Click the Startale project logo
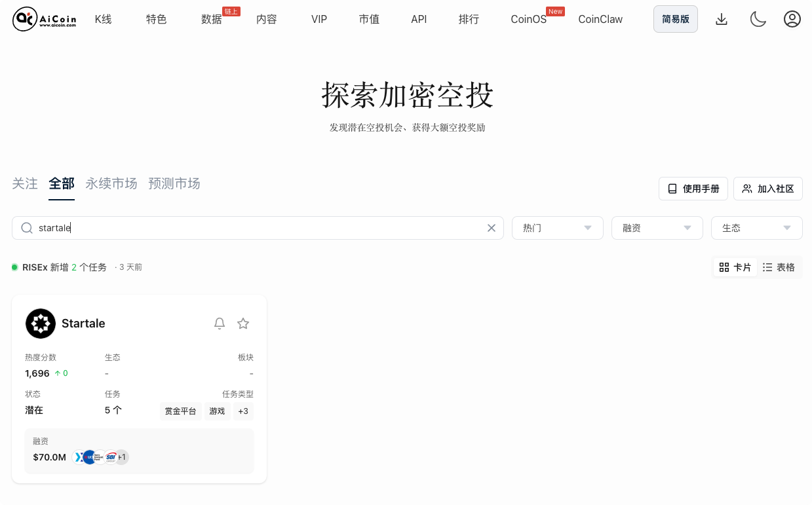The height and width of the screenshot is (505, 812). tap(41, 324)
